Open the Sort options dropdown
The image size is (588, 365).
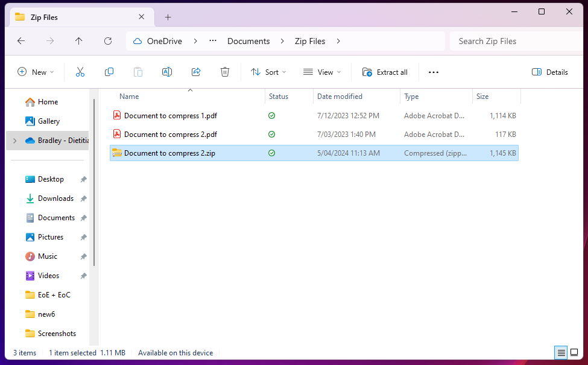coord(268,72)
